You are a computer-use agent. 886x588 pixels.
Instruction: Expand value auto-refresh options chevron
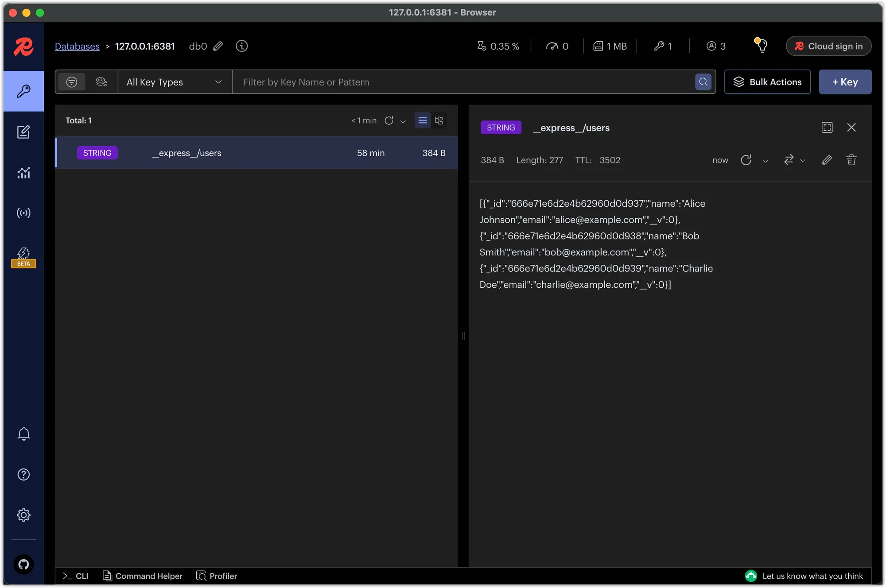click(765, 161)
